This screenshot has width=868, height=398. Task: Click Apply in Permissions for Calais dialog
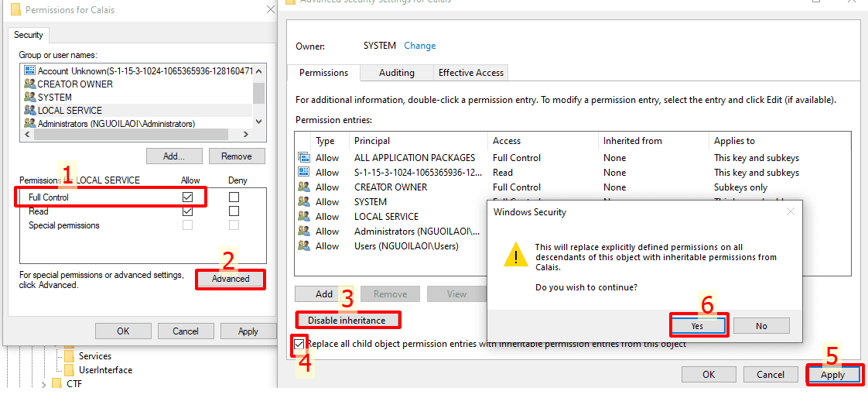248,331
